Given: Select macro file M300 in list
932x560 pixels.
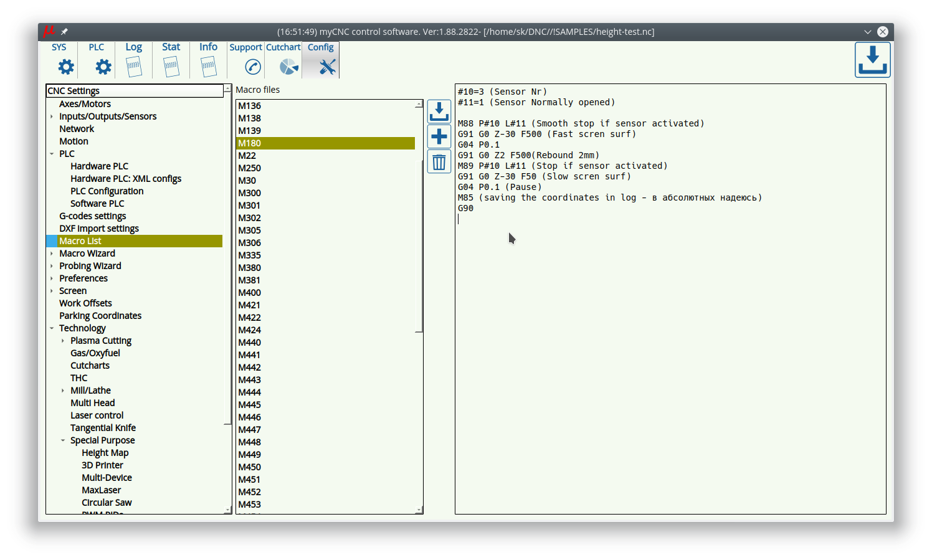Looking at the screenshot, I should click(x=250, y=193).
